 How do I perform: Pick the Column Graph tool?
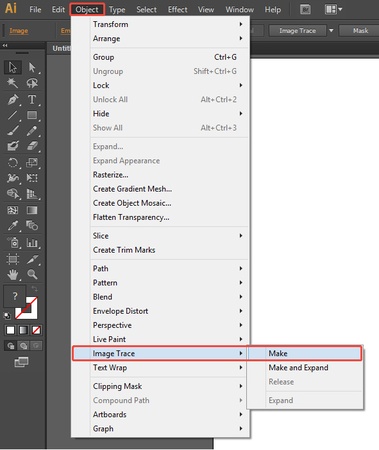32,243
